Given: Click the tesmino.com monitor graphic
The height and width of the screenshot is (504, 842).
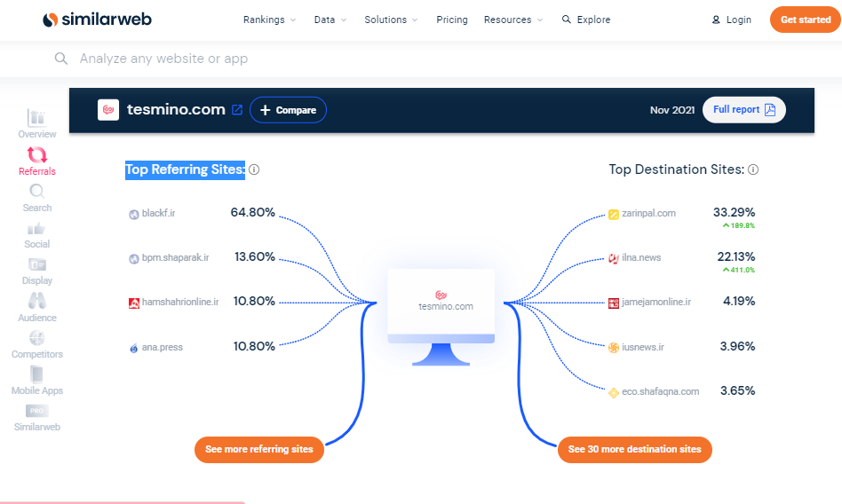Looking at the screenshot, I should [441, 317].
